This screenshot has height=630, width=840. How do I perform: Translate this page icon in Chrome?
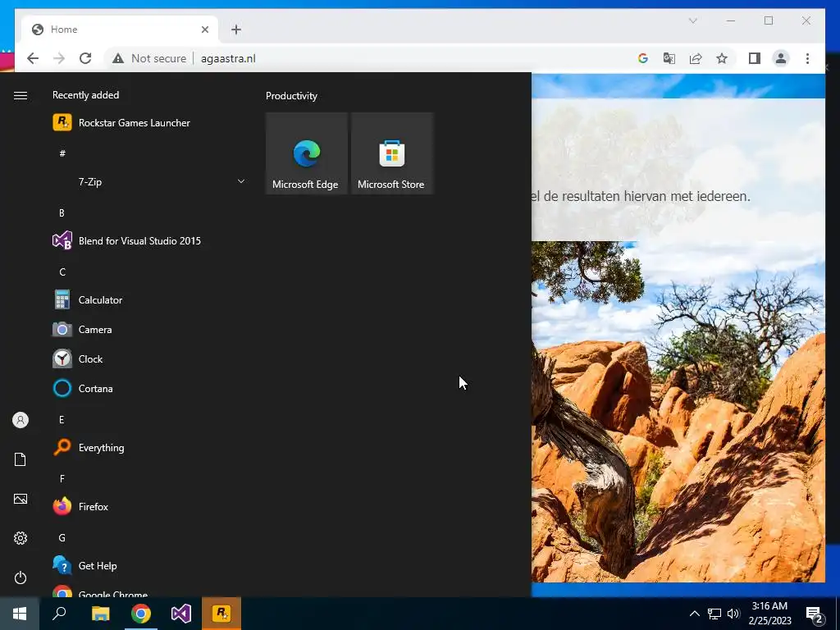pyautogui.click(x=669, y=58)
